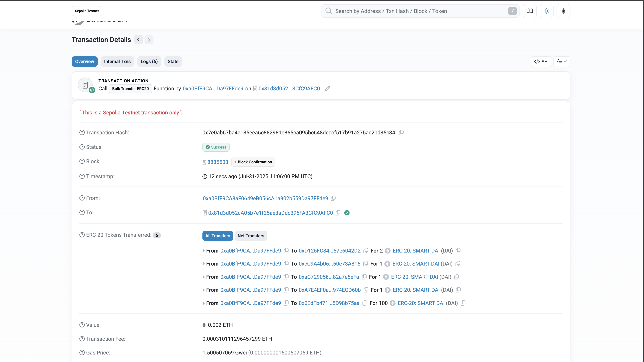
Task: Open the checklist preferences dropdown
Action: 562,61
